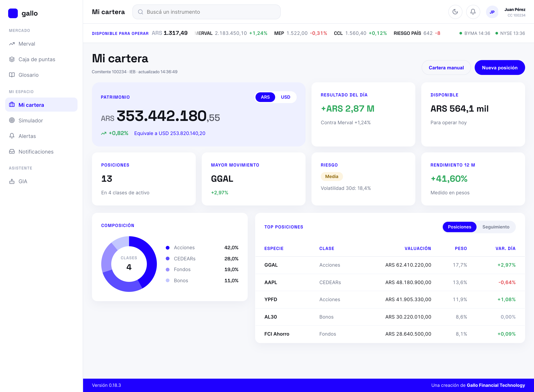This screenshot has width=534, height=392.
Task: Click the Mi cartera briefcase icon
Action: [12, 105]
